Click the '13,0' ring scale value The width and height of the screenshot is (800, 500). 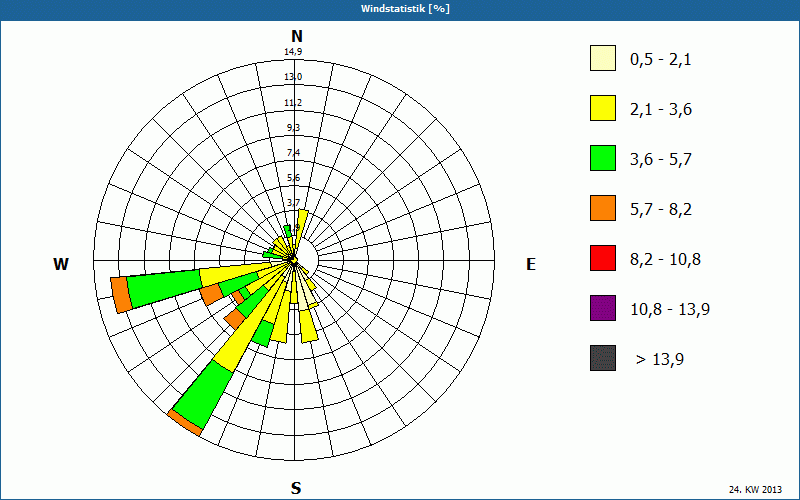[293, 77]
